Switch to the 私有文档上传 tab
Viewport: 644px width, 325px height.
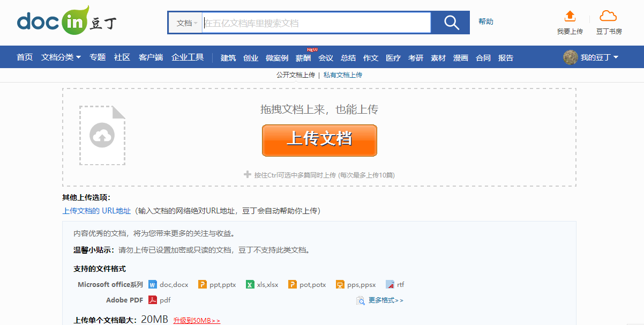tap(343, 75)
